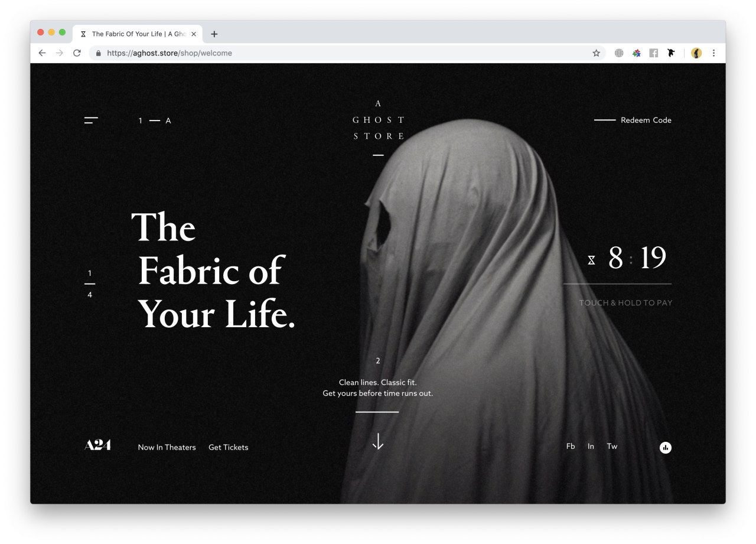Click the padlock site info icon
Screen dimensions: 756x544
click(x=98, y=53)
